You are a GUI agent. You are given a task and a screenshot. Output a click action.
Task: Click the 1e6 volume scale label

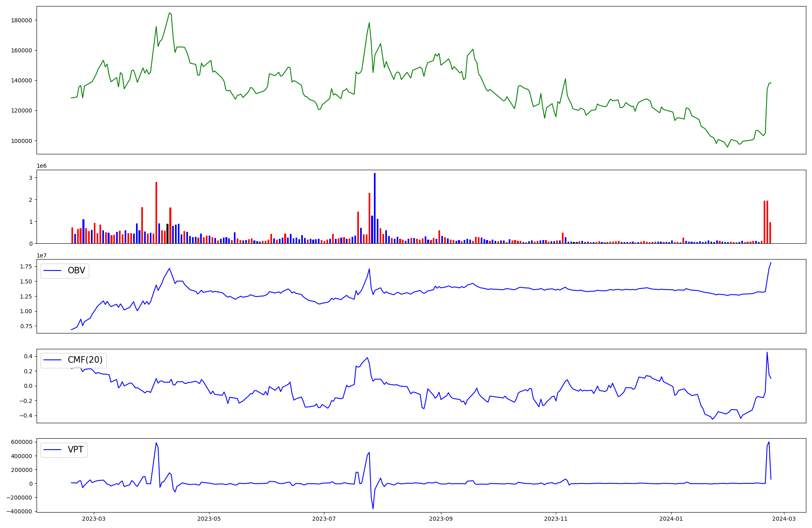point(41,166)
